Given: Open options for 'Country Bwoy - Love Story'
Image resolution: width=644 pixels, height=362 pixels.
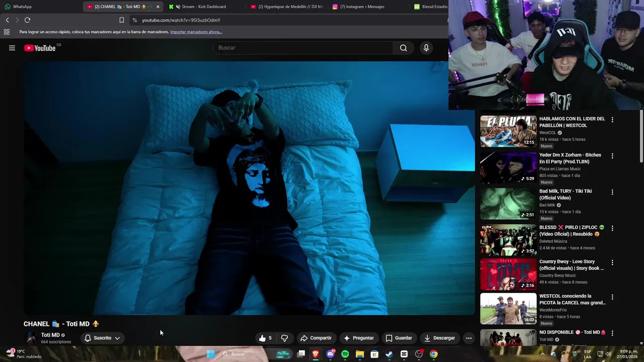Looking at the screenshot, I should coord(612,262).
